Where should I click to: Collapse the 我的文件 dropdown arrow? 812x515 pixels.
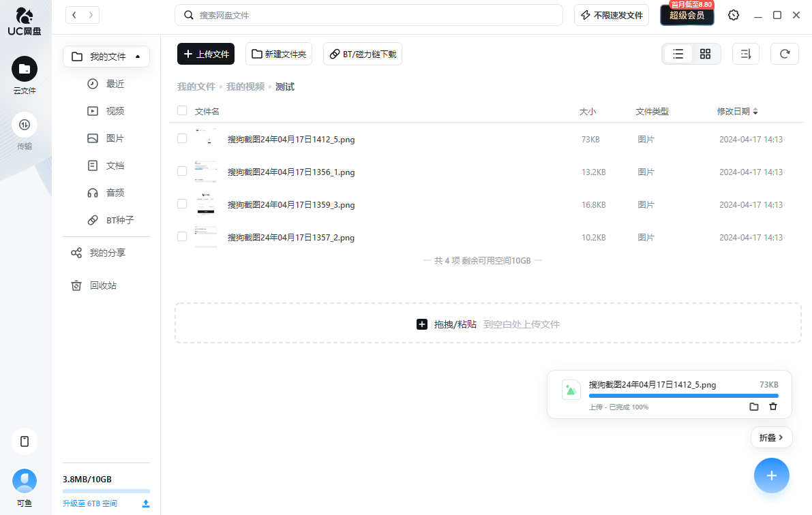[138, 57]
